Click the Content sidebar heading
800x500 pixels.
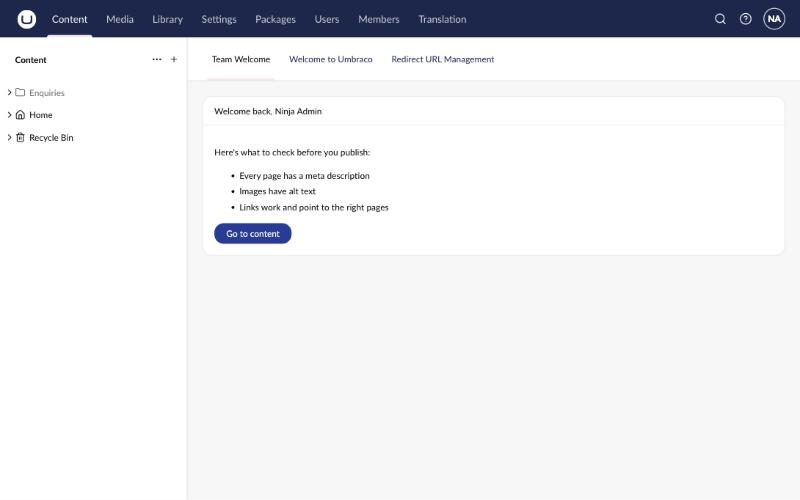click(x=31, y=60)
